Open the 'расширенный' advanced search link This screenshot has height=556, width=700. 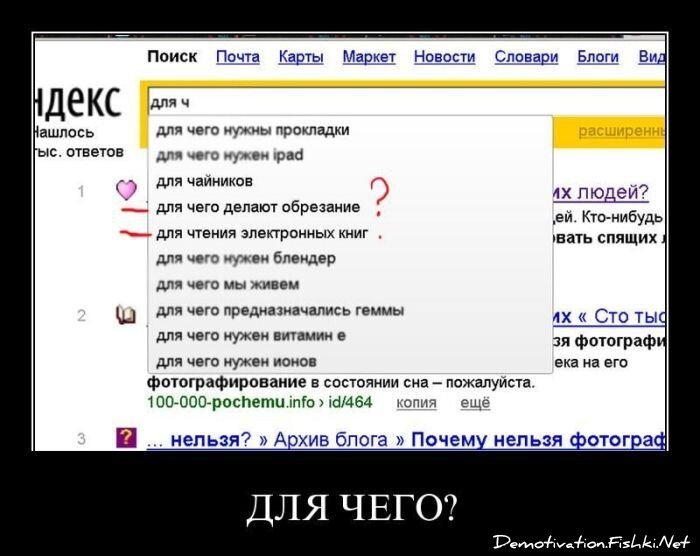[x=621, y=132]
